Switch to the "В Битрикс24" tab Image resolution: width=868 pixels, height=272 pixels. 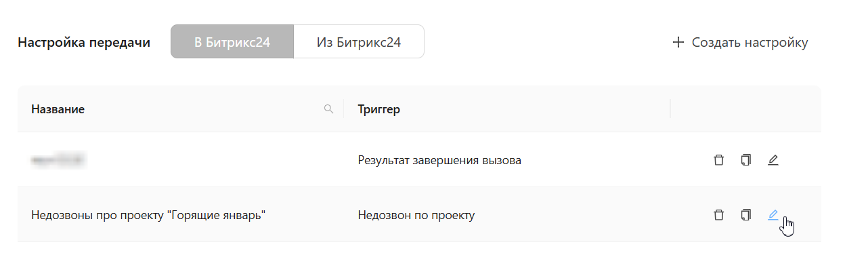232,42
